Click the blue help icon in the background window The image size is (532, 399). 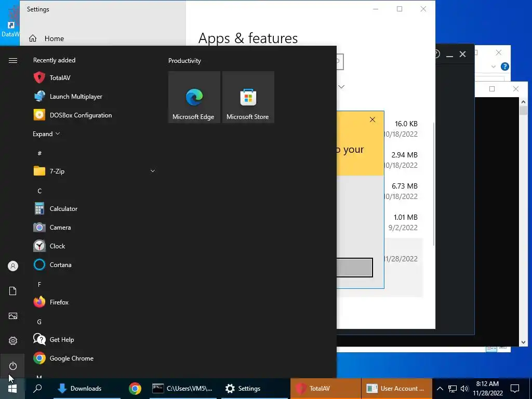(x=505, y=66)
